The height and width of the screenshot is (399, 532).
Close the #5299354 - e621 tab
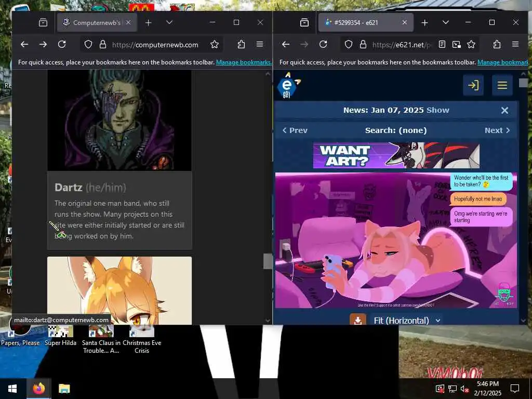click(x=404, y=23)
